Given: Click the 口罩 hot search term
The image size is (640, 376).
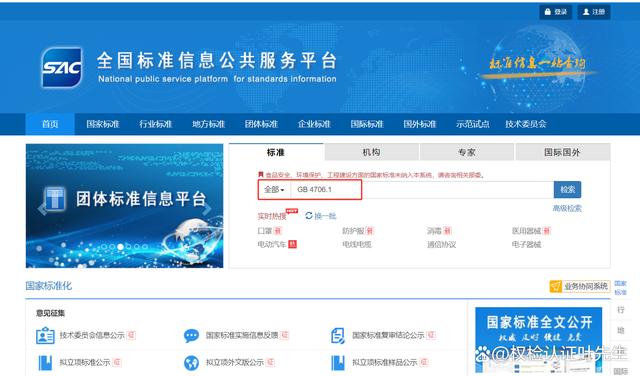Looking at the screenshot, I should click(x=264, y=231).
